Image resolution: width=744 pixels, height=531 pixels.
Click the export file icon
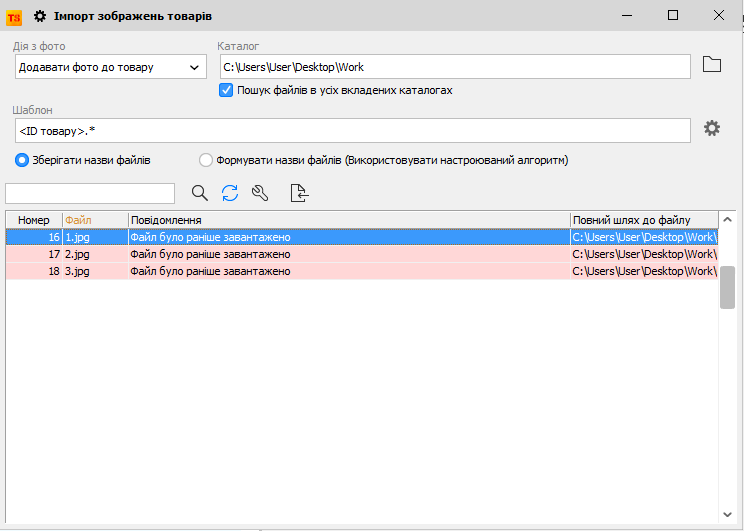coord(299,193)
